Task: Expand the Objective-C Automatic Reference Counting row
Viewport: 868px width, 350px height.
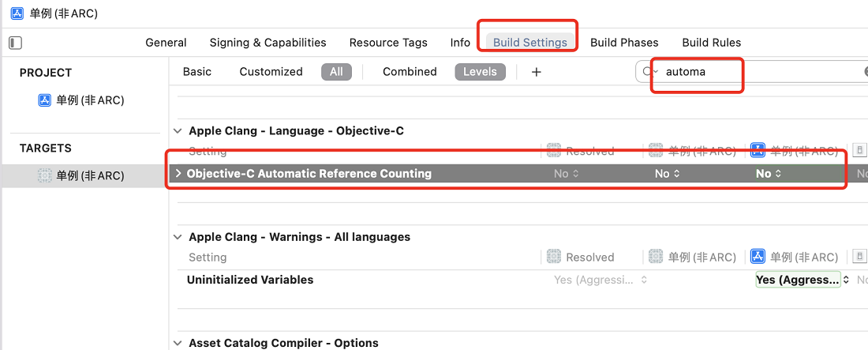Action: (x=178, y=174)
